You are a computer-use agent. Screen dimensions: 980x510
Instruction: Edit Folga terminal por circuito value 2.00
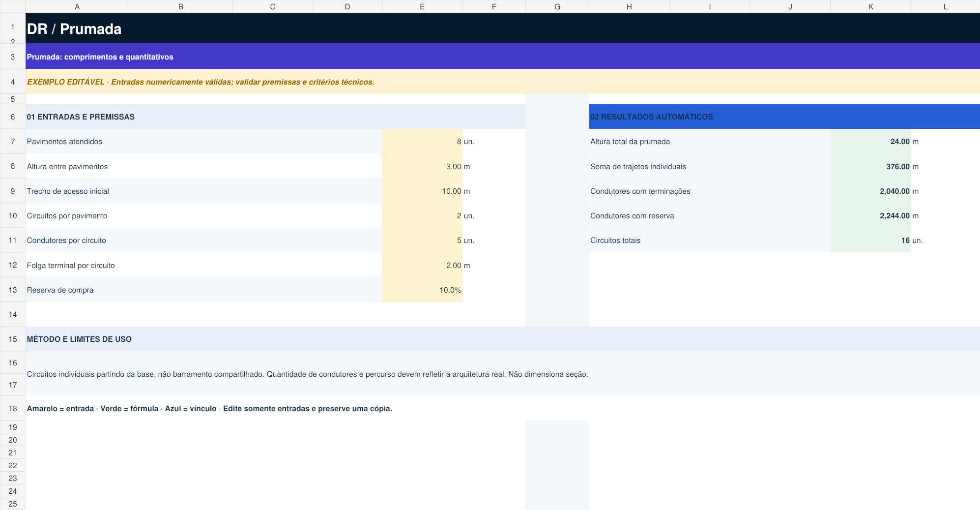click(422, 265)
